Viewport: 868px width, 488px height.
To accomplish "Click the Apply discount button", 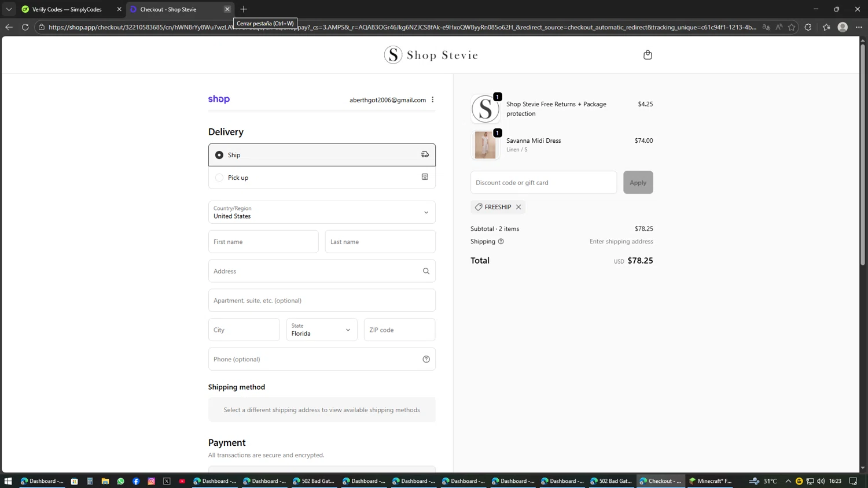I will pos(638,182).
